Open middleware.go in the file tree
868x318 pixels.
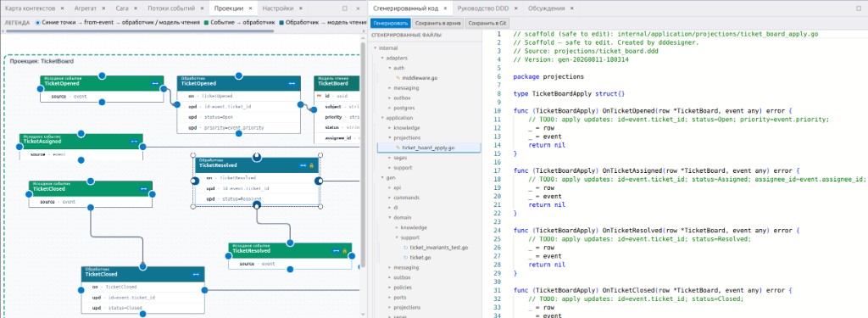click(420, 78)
